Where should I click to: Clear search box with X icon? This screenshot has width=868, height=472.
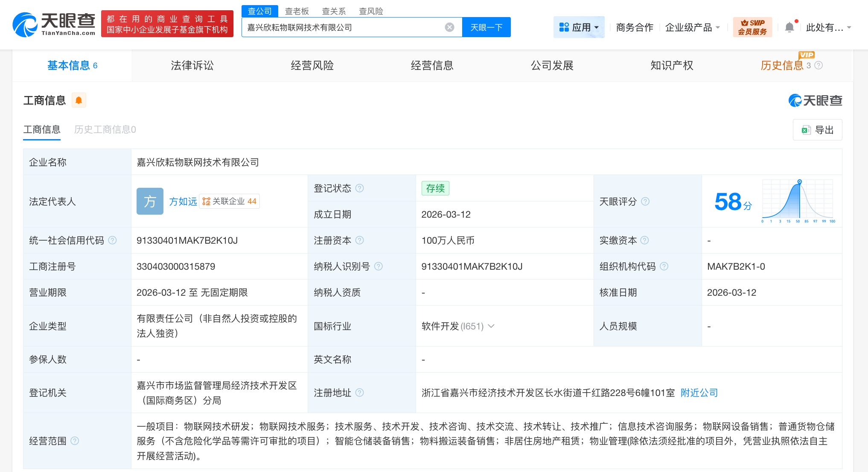pyautogui.click(x=449, y=27)
